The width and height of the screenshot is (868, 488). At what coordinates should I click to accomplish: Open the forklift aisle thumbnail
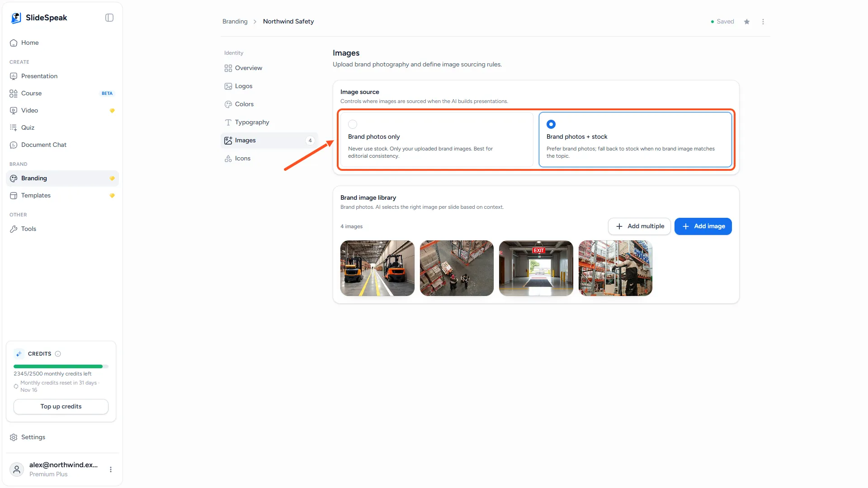tap(377, 268)
